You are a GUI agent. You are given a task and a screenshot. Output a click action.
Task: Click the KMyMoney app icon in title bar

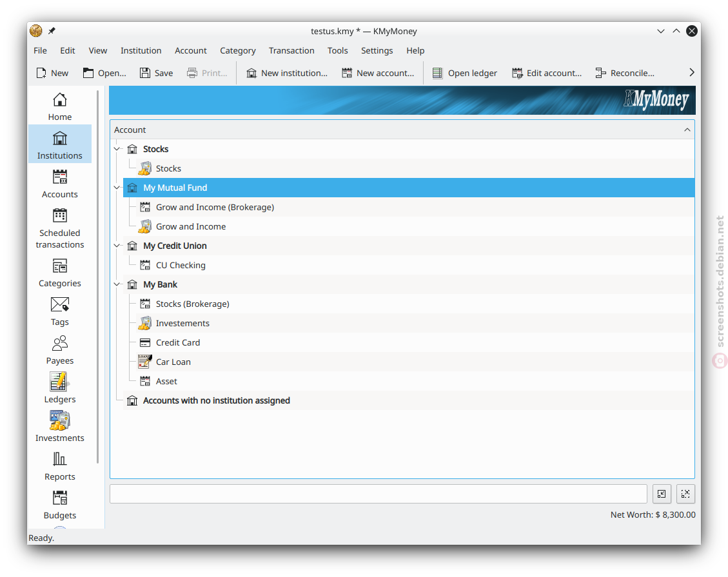(x=35, y=31)
